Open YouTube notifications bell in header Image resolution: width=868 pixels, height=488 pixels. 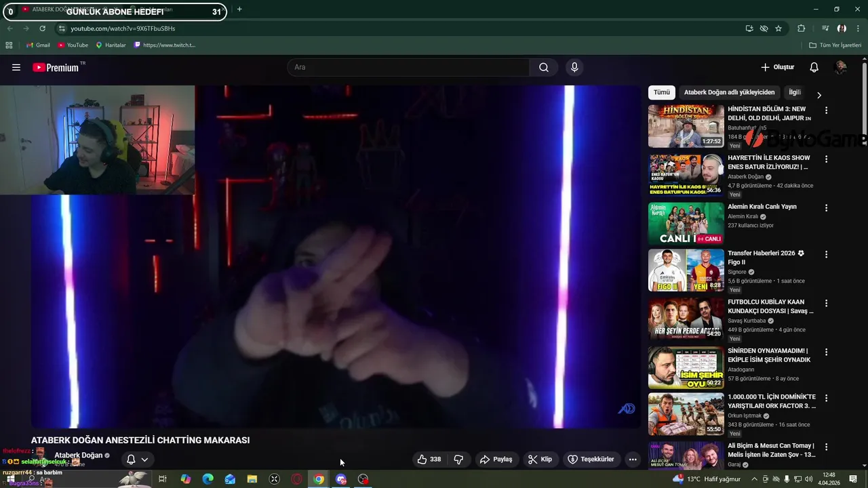tap(814, 67)
